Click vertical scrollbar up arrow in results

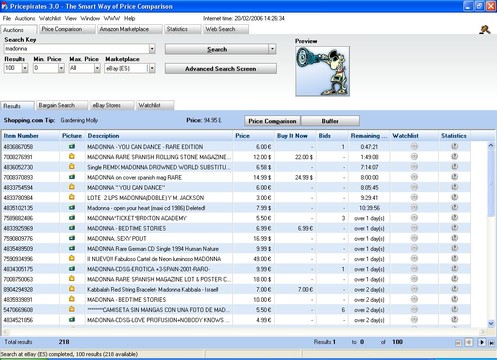coord(491,146)
